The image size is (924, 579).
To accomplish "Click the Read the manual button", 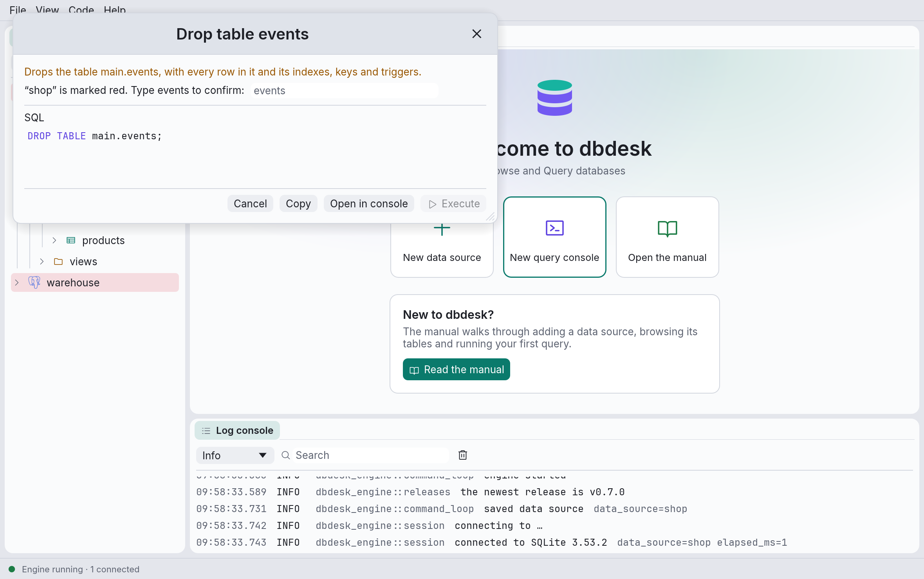I will (x=456, y=369).
